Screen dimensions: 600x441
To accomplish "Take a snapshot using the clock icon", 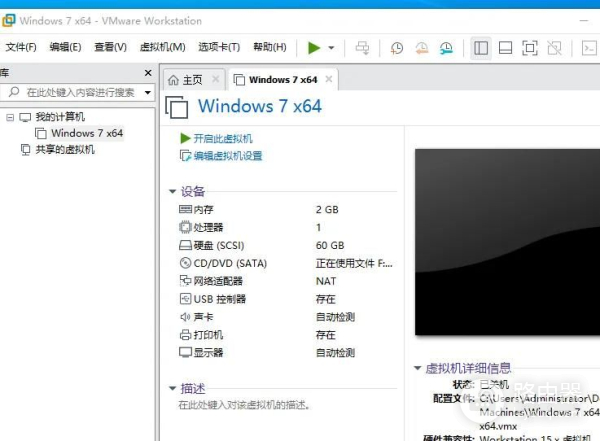I will coord(396,48).
